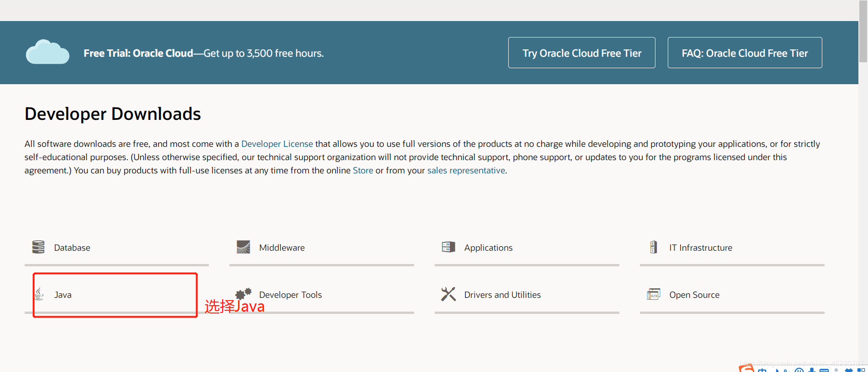Click the Open Source code icon
868x372 pixels.
pyautogui.click(x=654, y=294)
